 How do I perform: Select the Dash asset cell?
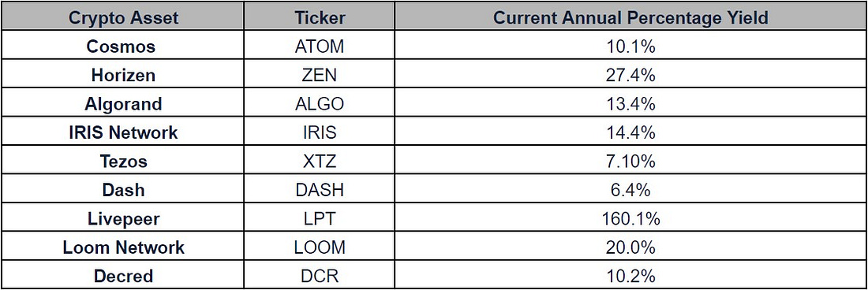pyautogui.click(x=123, y=189)
